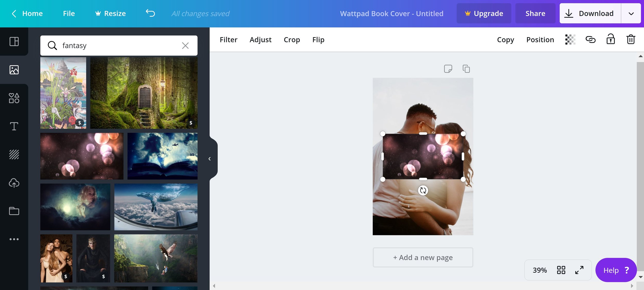Click the bottom-right resize handle of image
This screenshot has width=644, height=290.
463,179
